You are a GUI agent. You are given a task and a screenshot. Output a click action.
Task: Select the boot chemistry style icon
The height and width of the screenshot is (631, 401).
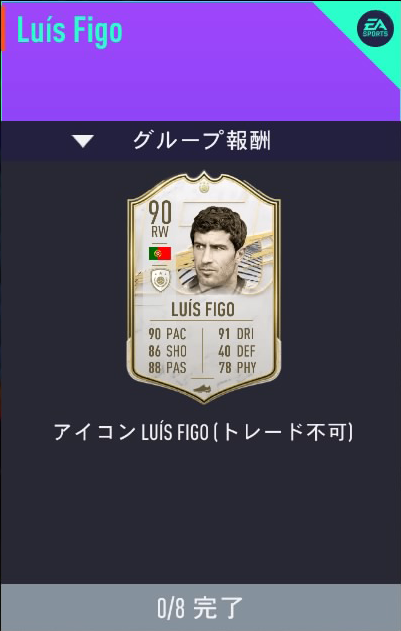(203, 389)
